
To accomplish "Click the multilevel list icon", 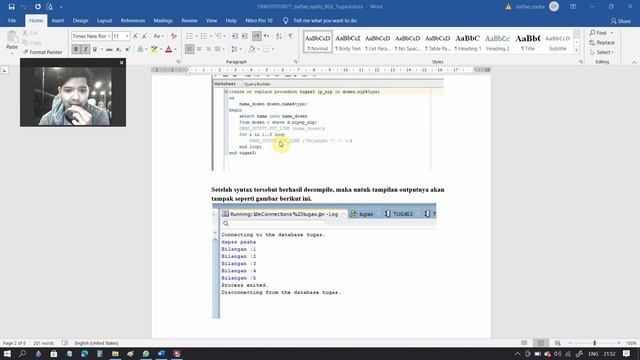I will point(218,36).
